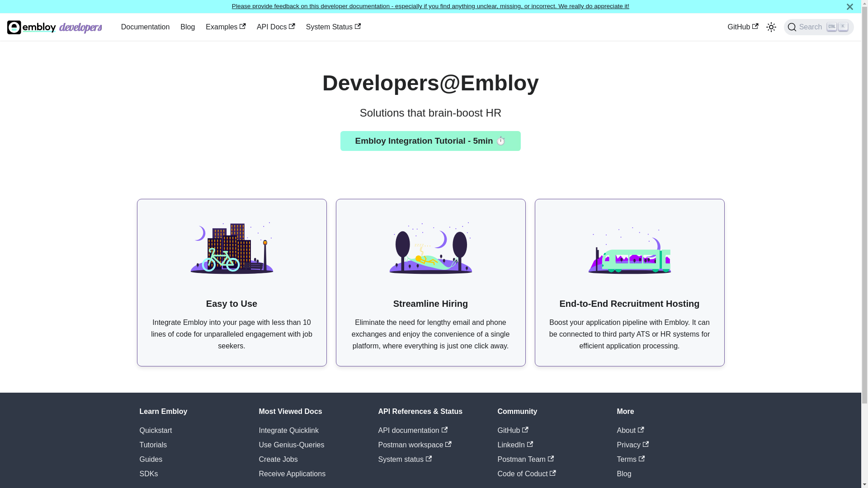This screenshot has height=488, width=868.
Task: Open the search box
Action: [818, 27]
